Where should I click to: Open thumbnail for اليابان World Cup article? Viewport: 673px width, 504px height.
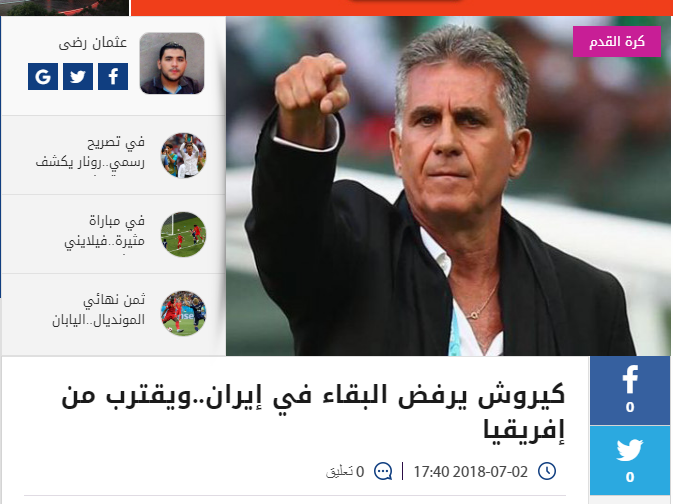click(183, 313)
